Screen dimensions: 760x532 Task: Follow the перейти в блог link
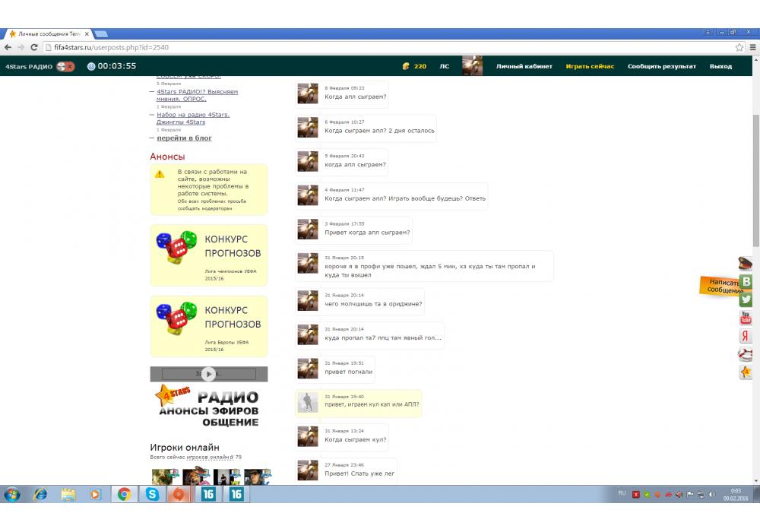click(184, 138)
